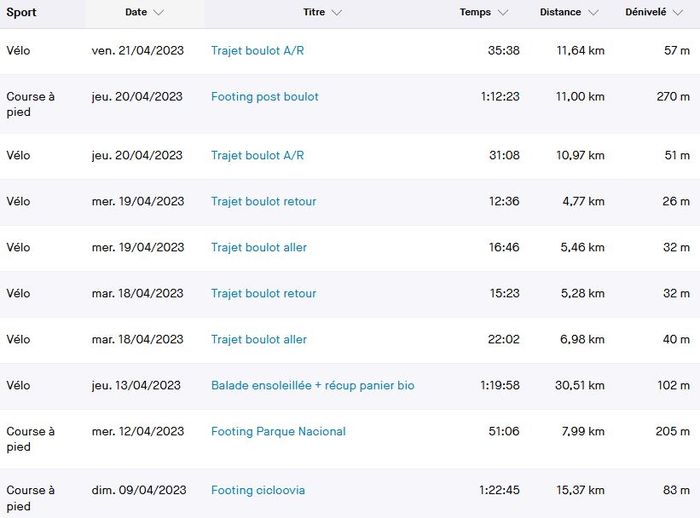This screenshot has width=700, height=518.
Task: Click the Sport column header
Action: (22, 13)
